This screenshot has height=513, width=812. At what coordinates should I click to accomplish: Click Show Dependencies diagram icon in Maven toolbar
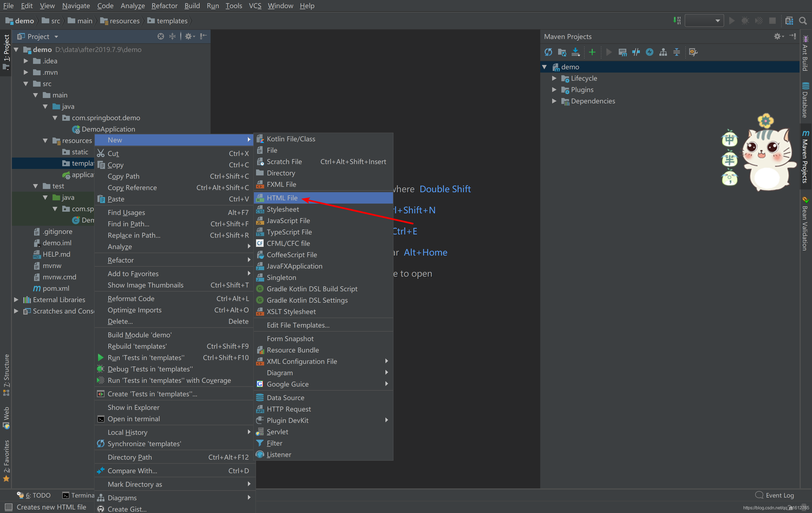point(663,52)
